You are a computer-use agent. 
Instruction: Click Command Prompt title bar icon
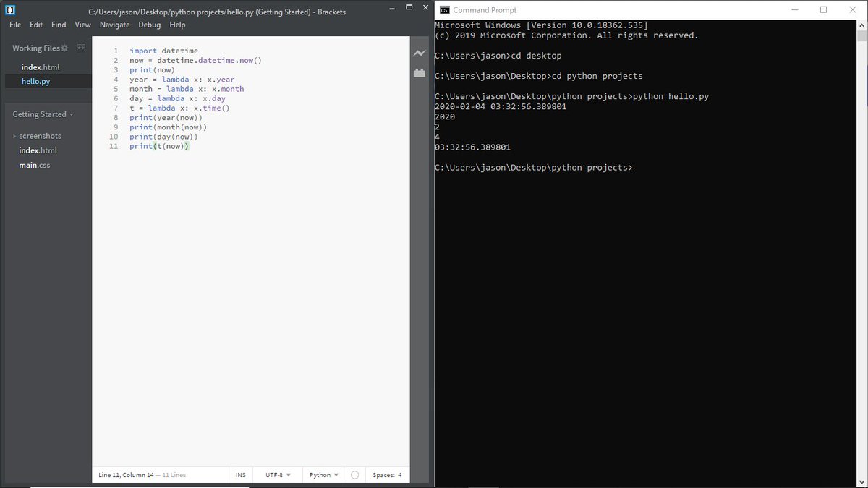[445, 10]
